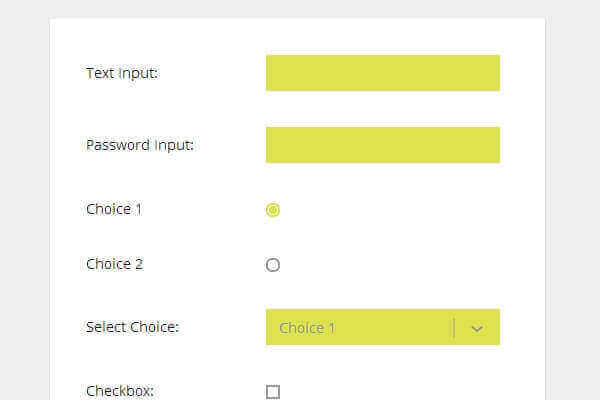Click the gray page background right of the form

572,200
